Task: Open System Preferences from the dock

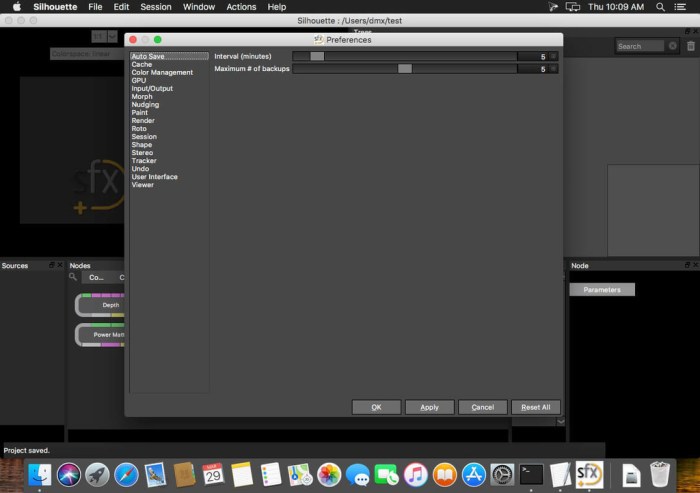Action: 502,474
